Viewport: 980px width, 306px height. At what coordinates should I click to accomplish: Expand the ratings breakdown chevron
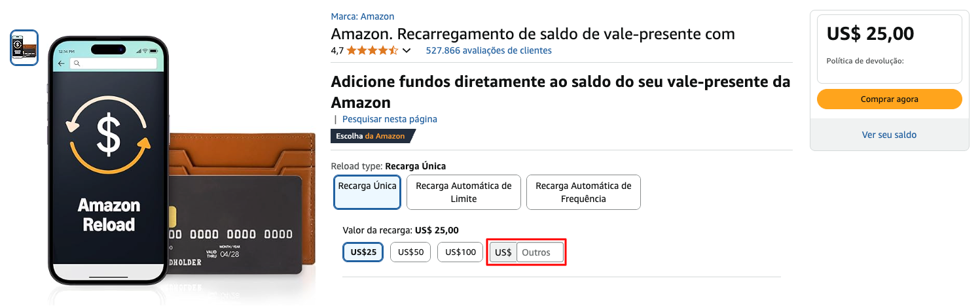click(x=407, y=50)
